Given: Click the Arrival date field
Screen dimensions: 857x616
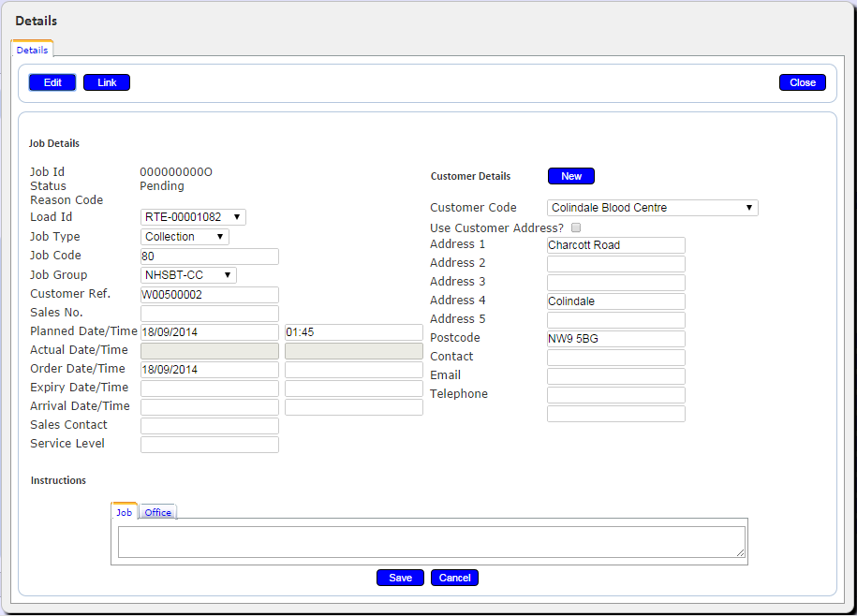Looking at the screenshot, I should (210, 407).
